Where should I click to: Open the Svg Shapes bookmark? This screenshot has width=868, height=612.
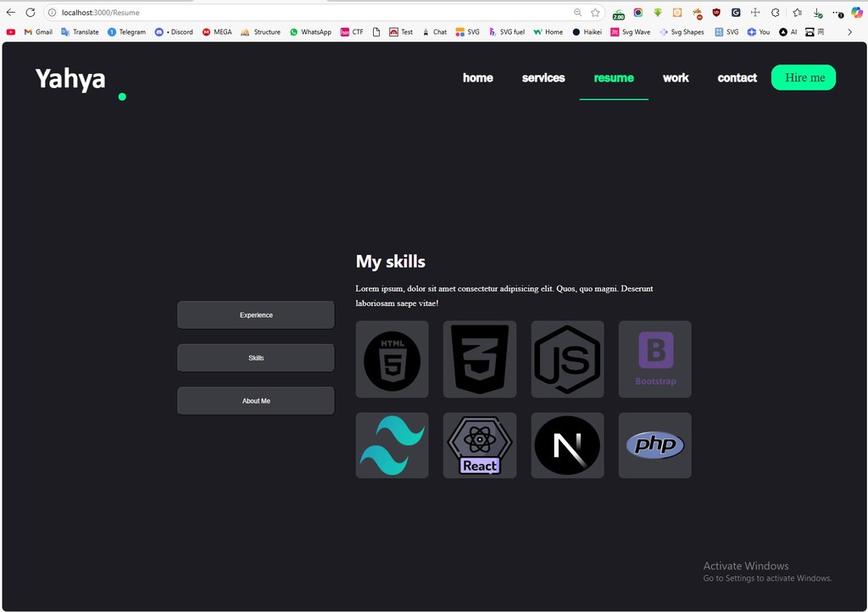tap(682, 32)
